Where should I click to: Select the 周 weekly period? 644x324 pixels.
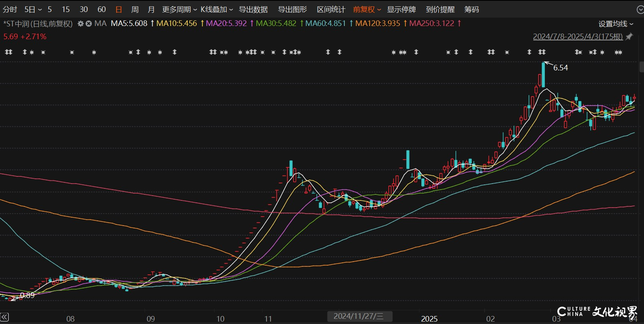(135, 9)
